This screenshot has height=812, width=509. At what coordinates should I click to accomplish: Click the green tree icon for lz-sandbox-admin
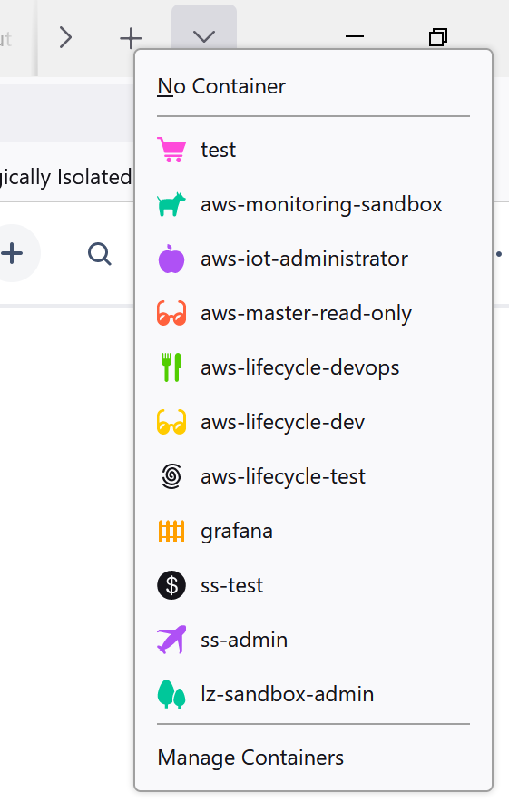[x=171, y=694]
